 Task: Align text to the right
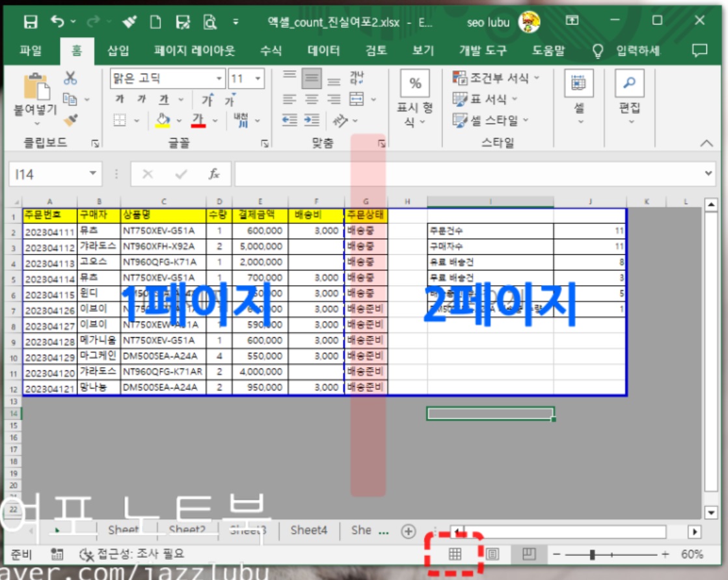pyautogui.click(x=334, y=99)
